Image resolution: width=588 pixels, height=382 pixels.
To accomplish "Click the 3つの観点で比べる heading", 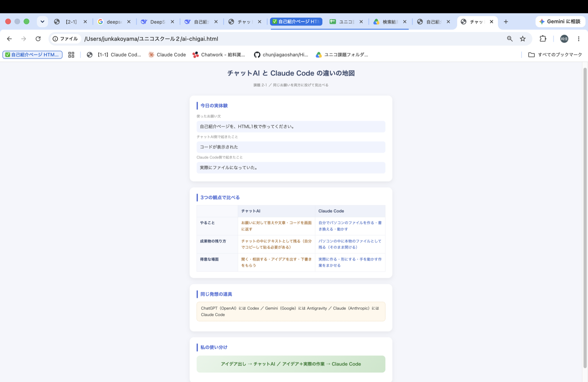I will pos(220,198).
